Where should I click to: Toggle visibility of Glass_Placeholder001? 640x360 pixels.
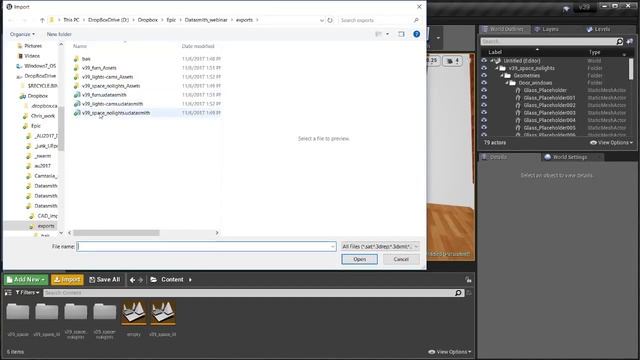tap(484, 98)
